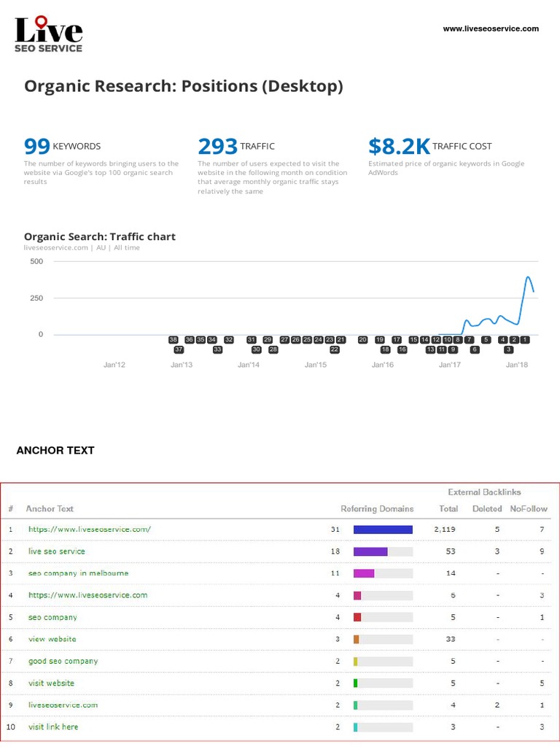Click the External Backlinks group header
The width and height of the screenshot is (560, 747).
(x=484, y=492)
